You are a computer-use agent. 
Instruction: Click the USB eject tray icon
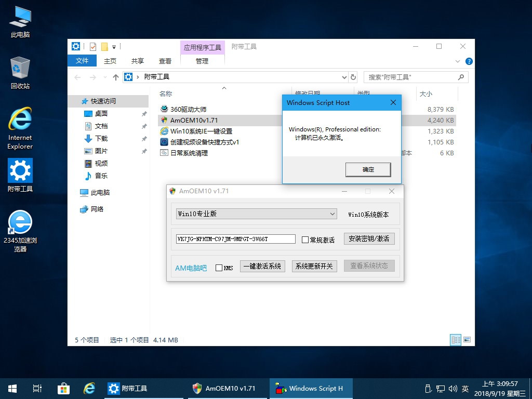[x=428, y=389]
